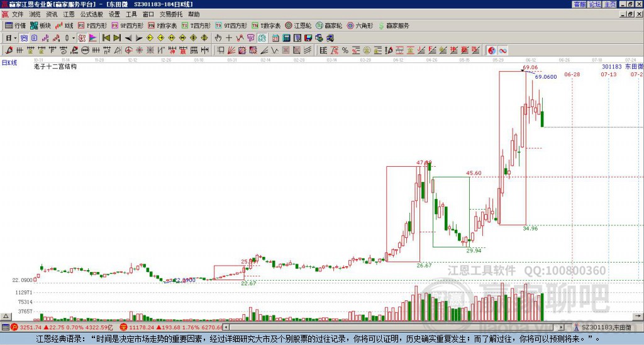Select the red target circle tool
The width and height of the screenshot is (644, 345).
point(128,50)
